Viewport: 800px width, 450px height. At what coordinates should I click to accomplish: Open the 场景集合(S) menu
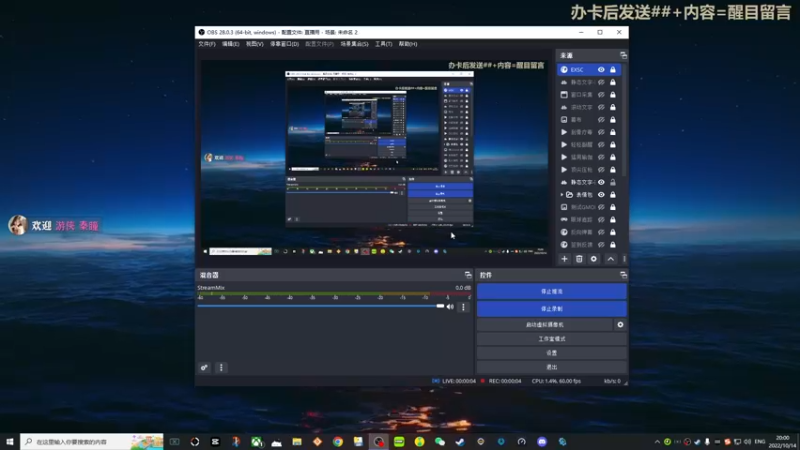point(355,44)
